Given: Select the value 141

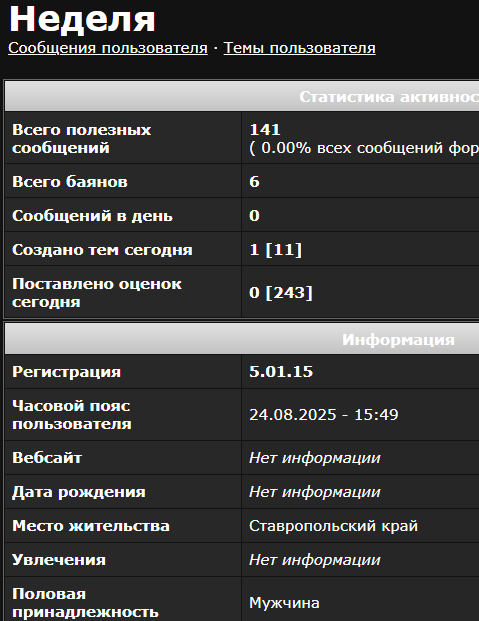Looking at the screenshot, I should click(x=265, y=130).
